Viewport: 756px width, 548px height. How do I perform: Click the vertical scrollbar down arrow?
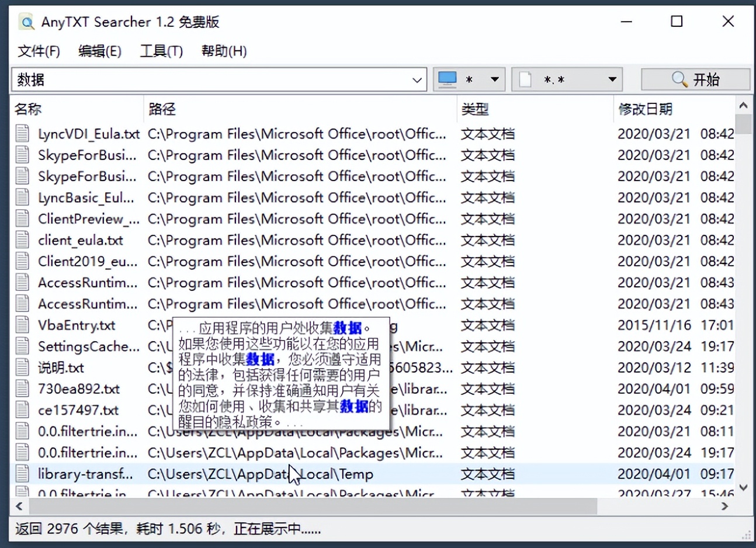[743, 487]
